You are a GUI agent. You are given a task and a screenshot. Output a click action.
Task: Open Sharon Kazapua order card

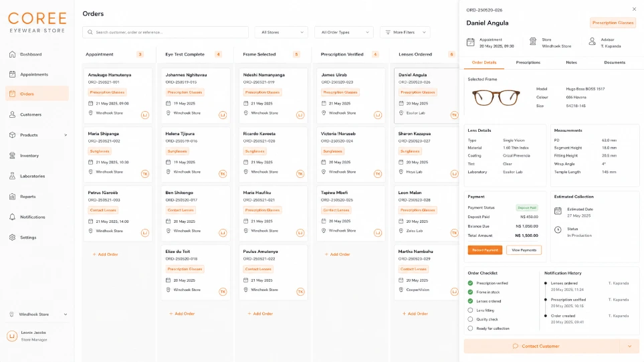[427, 155]
